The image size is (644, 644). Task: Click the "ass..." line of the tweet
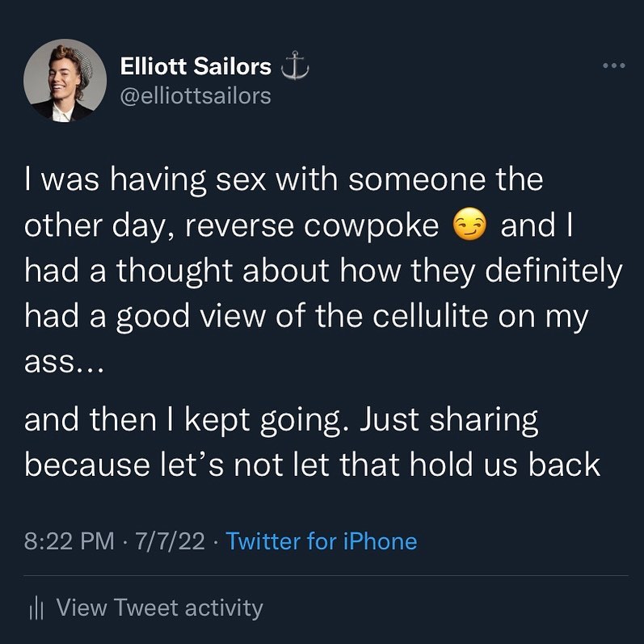(x=65, y=362)
